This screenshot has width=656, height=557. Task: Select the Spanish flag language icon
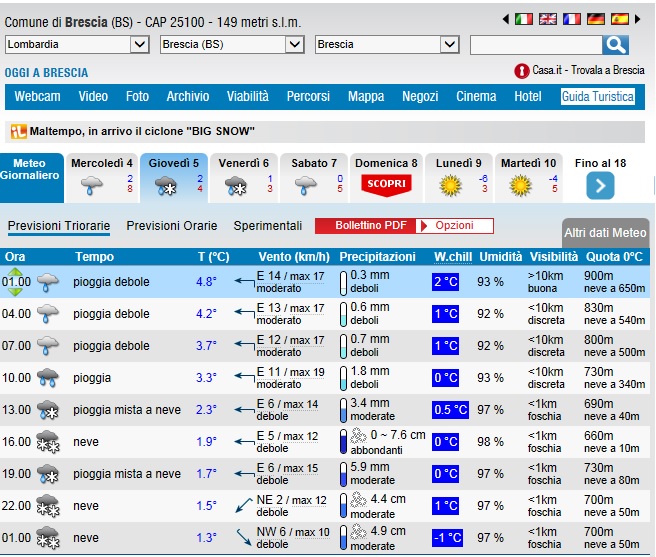pos(620,19)
